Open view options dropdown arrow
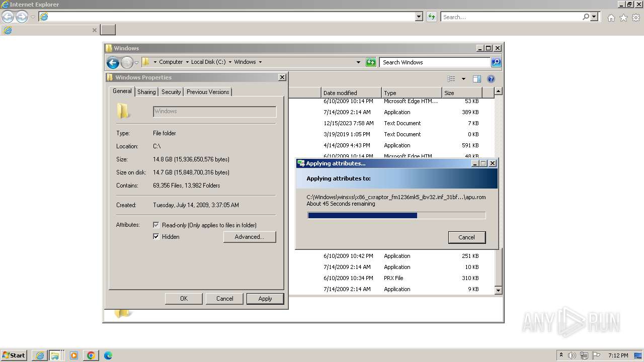The image size is (644, 362). [x=463, y=79]
